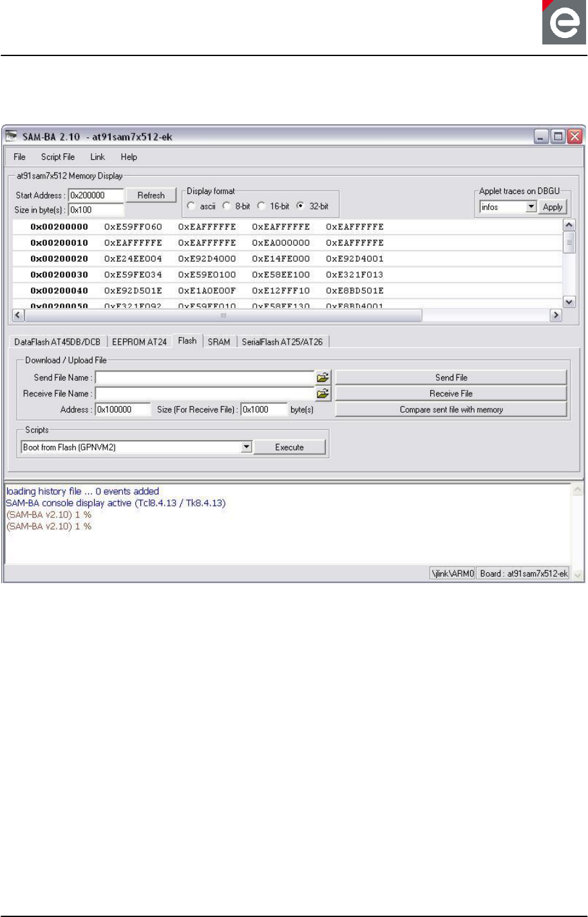Image resolution: width=588 pixels, height=917 pixels.
Task: Click Start Address input field
Action: point(96,195)
